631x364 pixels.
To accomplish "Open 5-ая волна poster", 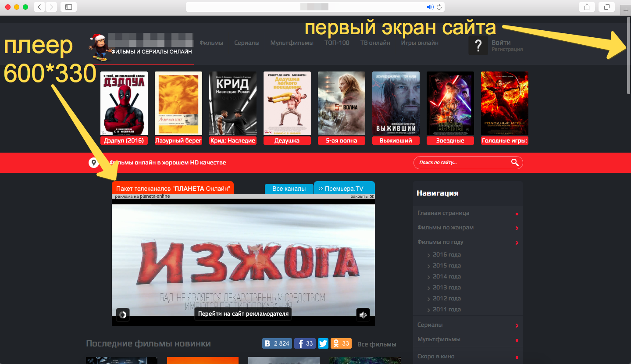I will tap(342, 103).
